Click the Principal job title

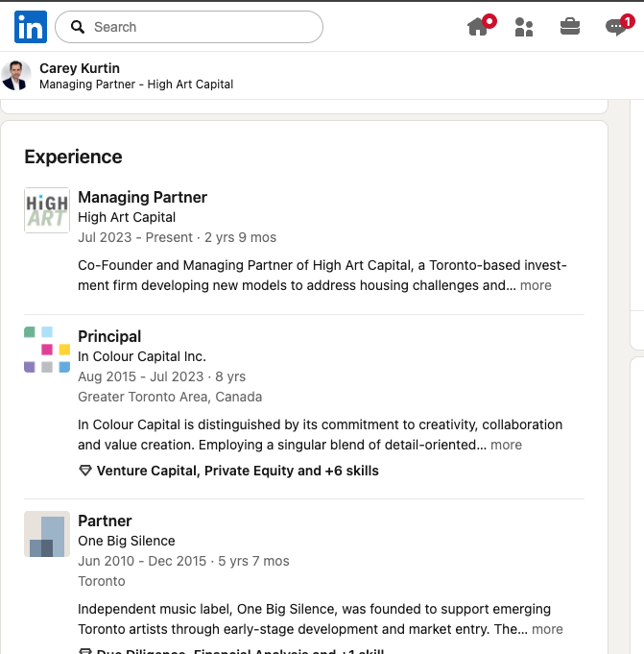pyautogui.click(x=109, y=336)
